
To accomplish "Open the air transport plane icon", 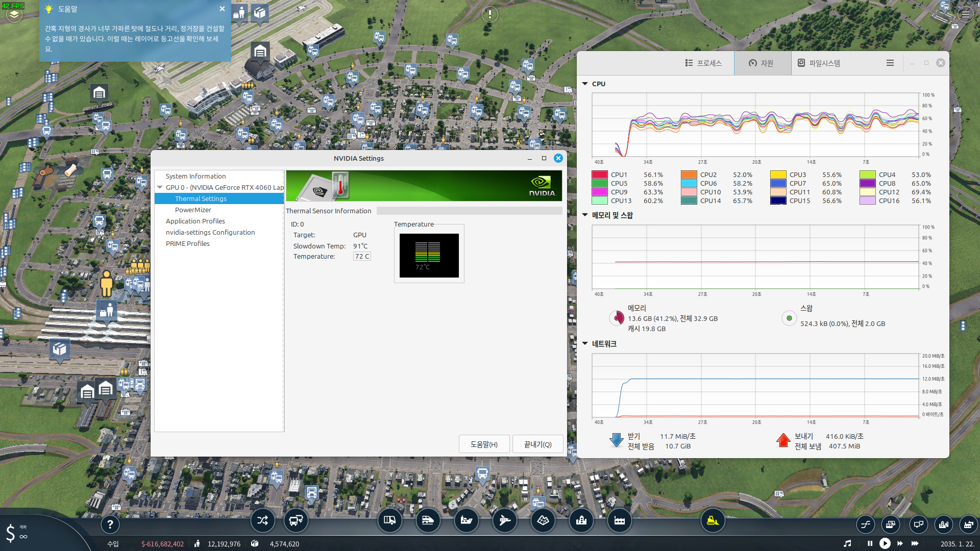I will 505,520.
